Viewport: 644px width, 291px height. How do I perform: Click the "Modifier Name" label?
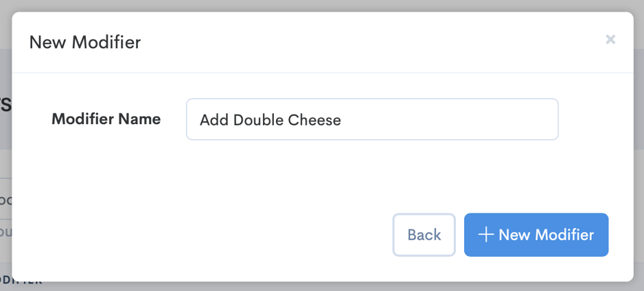[106, 119]
